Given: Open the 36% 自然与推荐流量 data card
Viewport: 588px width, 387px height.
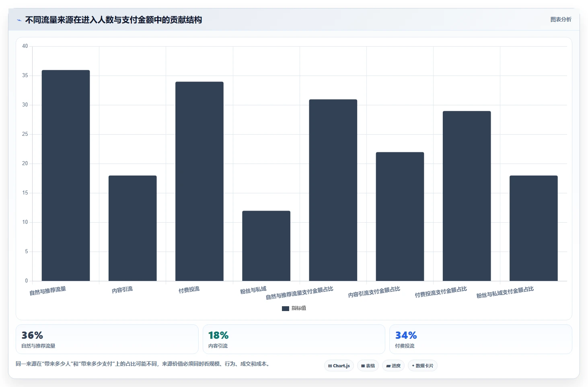Looking at the screenshot, I should [x=107, y=339].
